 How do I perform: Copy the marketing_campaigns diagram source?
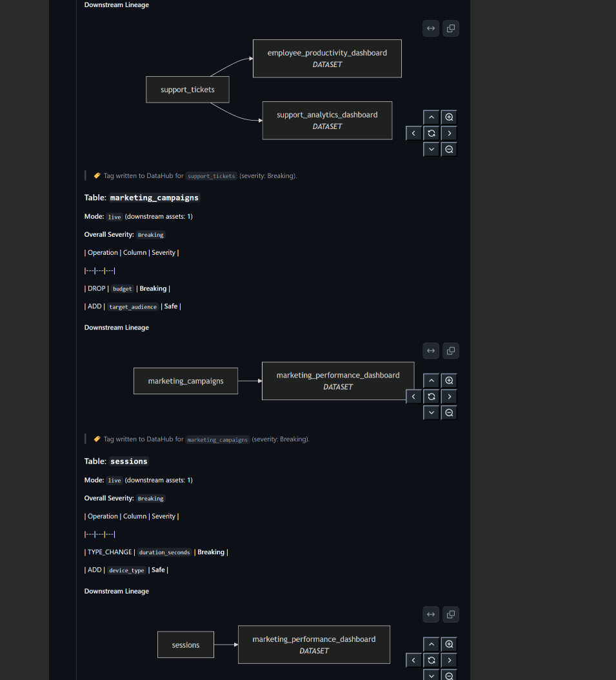point(451,350)
